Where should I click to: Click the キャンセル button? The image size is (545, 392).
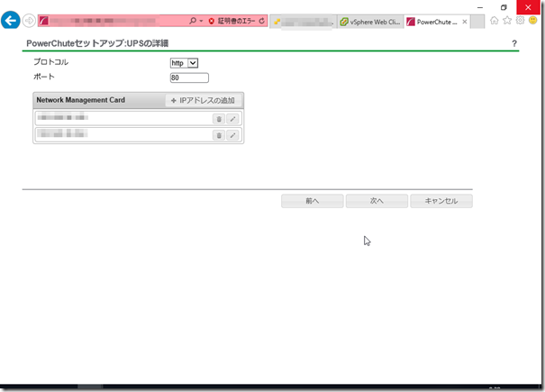click(441, 201)
